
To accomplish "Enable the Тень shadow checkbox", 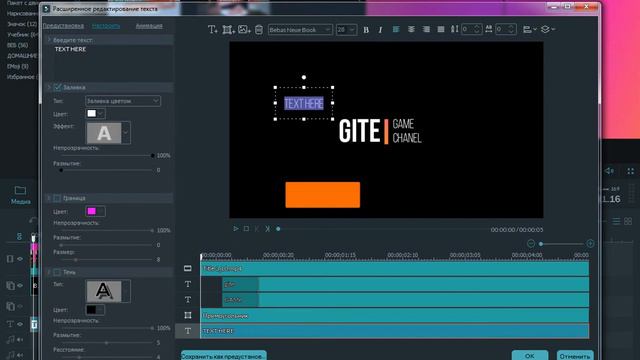I will [x=57, y=272].
